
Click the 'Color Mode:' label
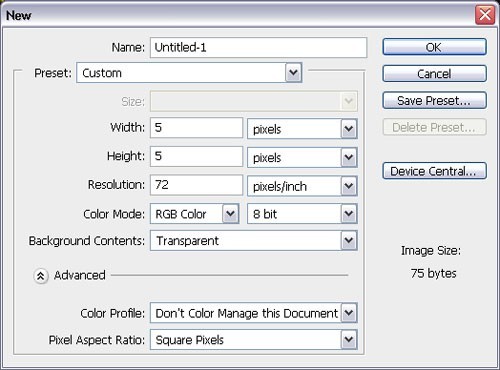(114, 214)
